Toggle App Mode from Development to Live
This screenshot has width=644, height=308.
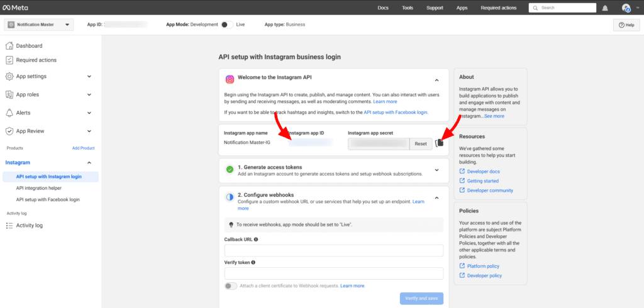pos(227,25)
